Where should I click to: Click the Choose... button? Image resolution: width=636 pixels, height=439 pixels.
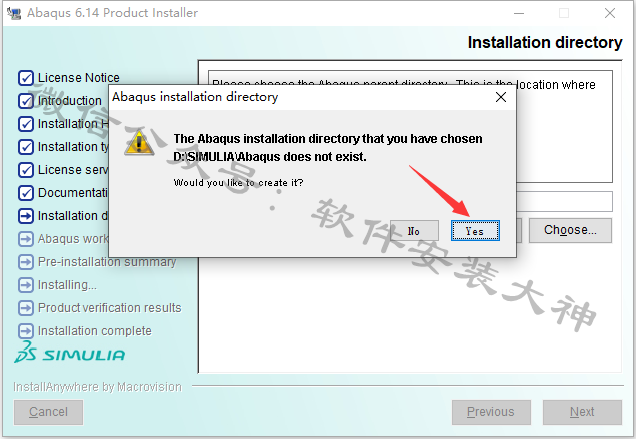tap(570, 230)
